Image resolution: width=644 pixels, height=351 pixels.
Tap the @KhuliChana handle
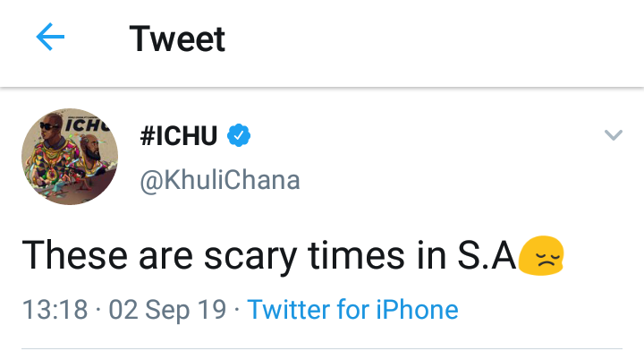click(220, 180)
